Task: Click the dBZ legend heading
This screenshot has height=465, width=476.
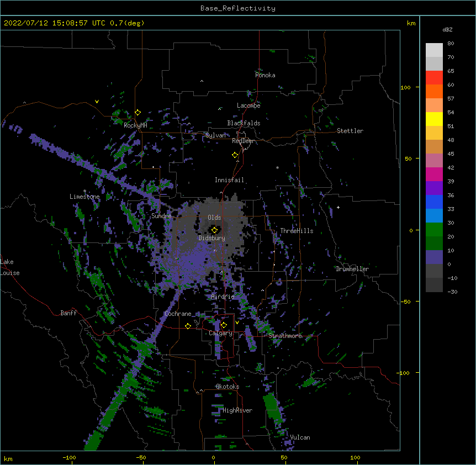Action: [447, 30]
